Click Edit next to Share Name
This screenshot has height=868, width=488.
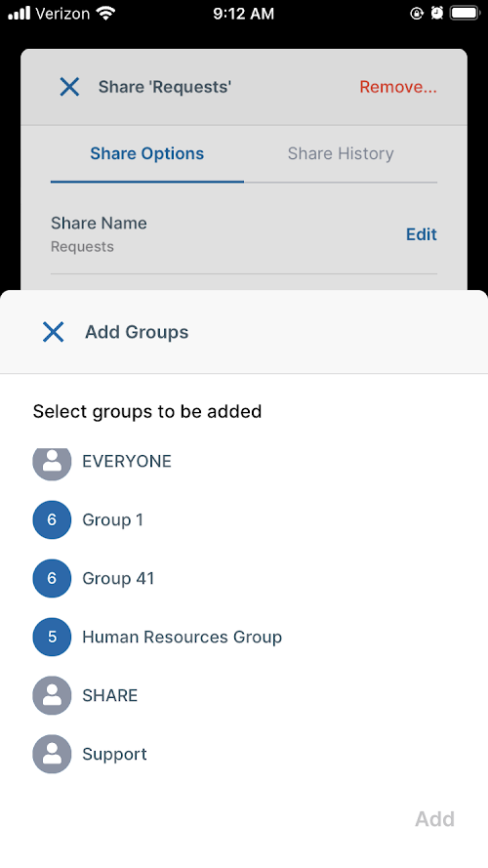[422, 234]
